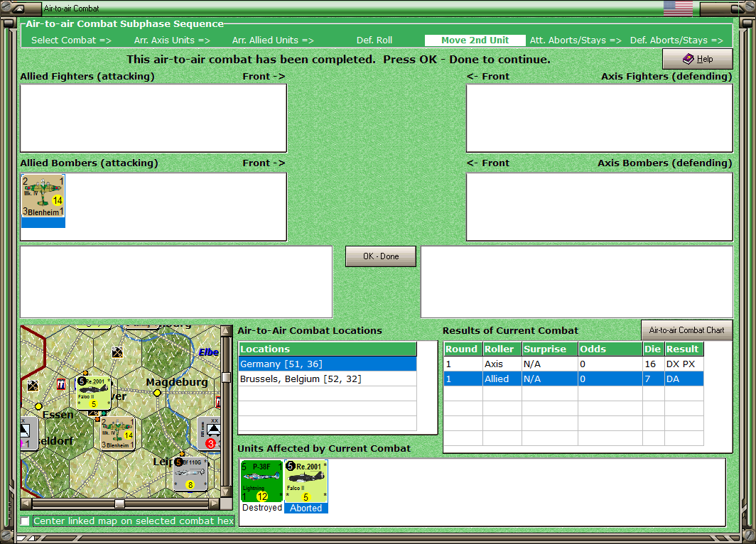Go to the Arr. Axis Units subphase
Screen dimensions: 756x544
(172, 40)
